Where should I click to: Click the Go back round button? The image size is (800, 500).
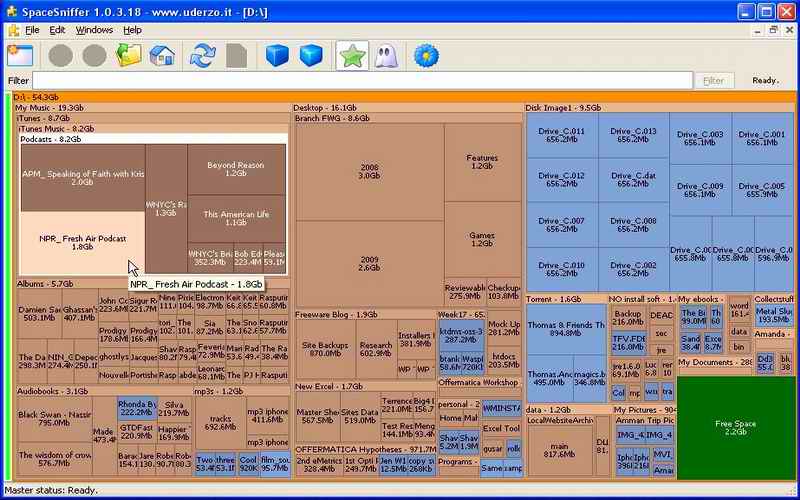(x=60, y=55)
